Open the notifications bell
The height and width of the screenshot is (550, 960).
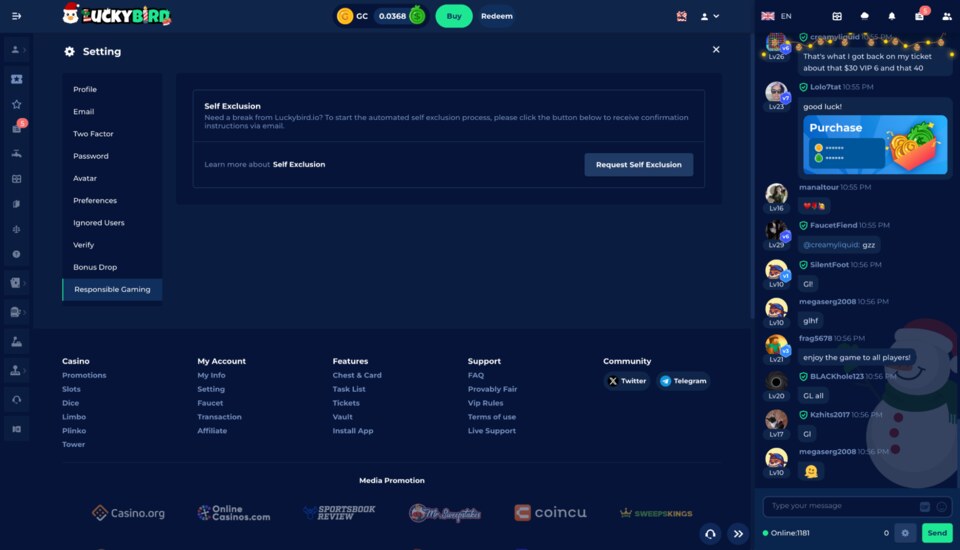tap(891, 17)
